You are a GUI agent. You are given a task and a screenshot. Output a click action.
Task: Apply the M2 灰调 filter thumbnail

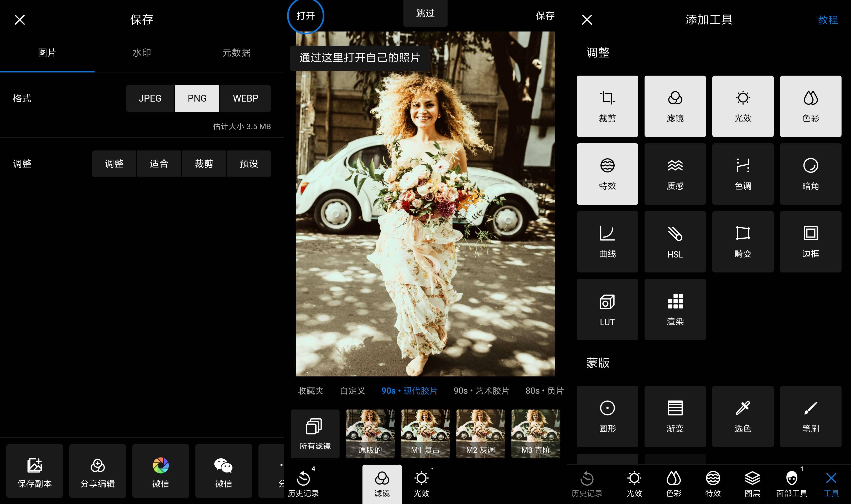click(480, 434)
